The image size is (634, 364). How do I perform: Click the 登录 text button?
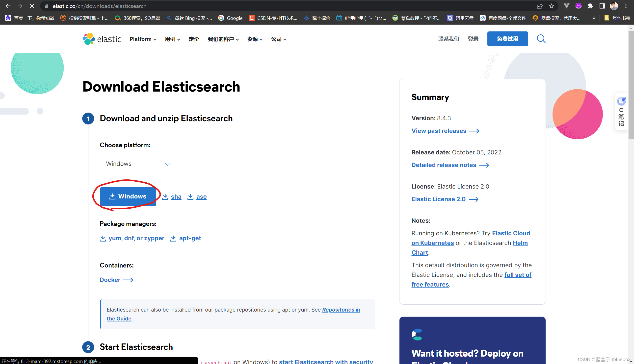click(473, 39)
